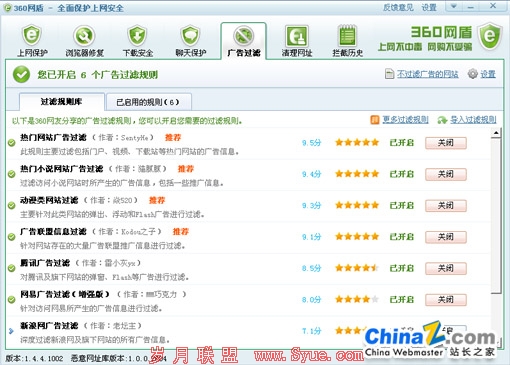
Task: Click the 导入过滤规则 link
Action: tap(473, 120)
